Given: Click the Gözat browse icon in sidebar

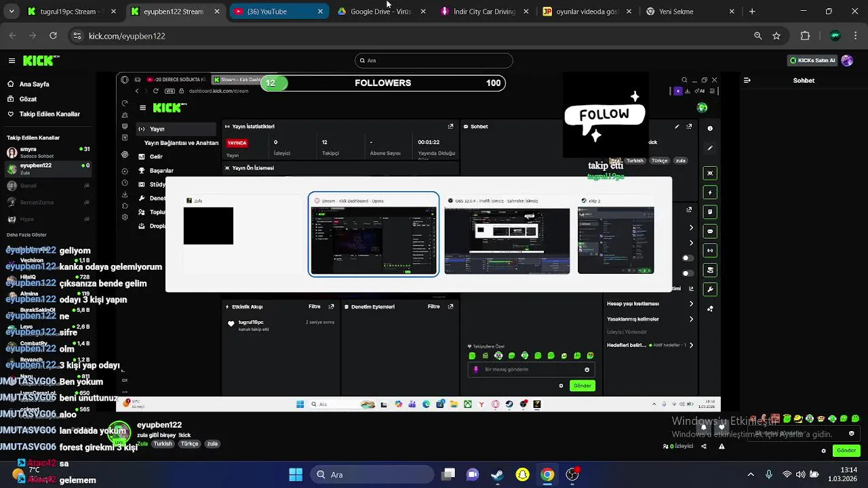Looking at the screenshot, I should [11, 99].
